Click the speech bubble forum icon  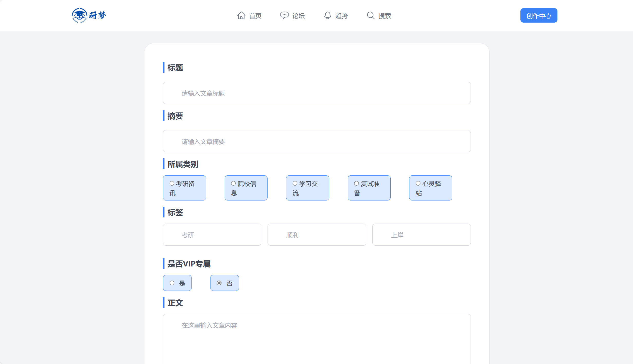(x=284, y=15)
